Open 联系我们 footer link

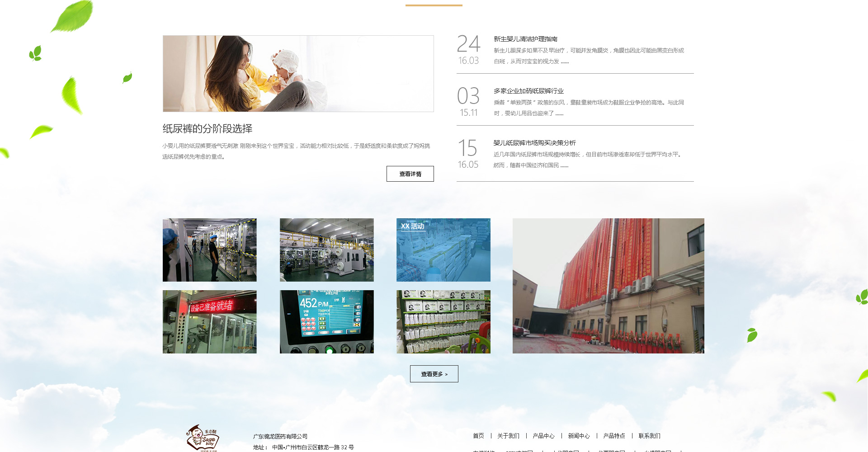pos(649,436)
